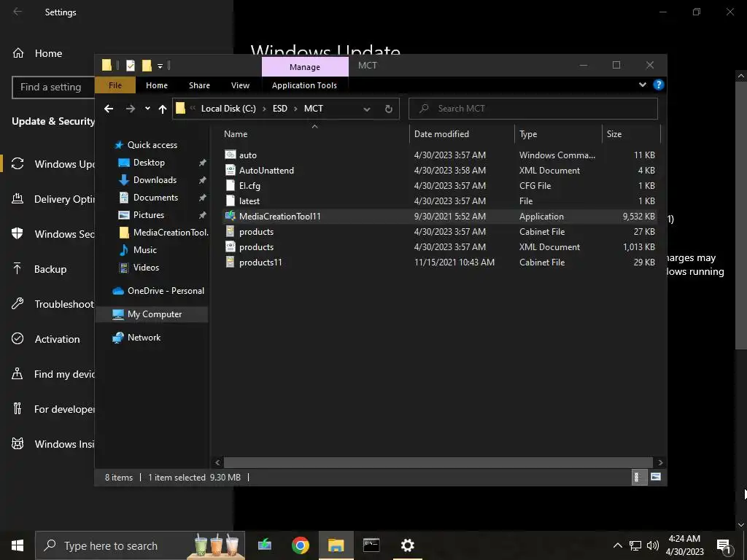Open the View ribbon tab
This screenshot has height=560, width=747.
[240, 85]
